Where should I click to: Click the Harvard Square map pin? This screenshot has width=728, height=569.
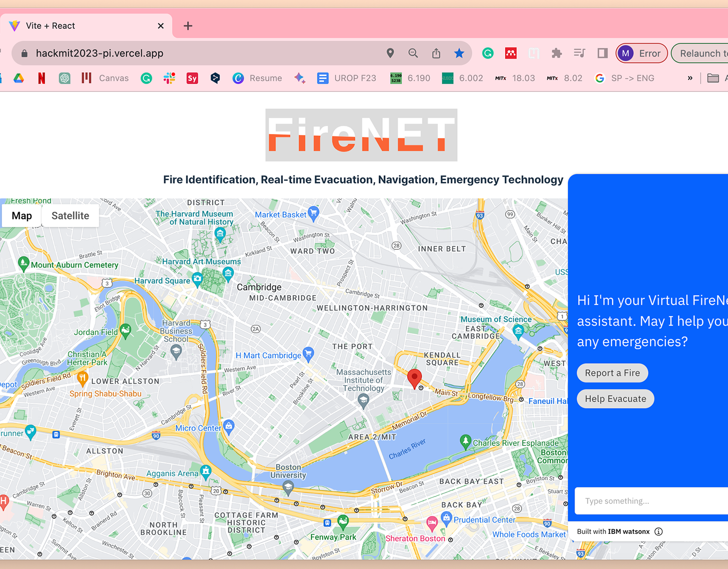(x=197, y=279)
